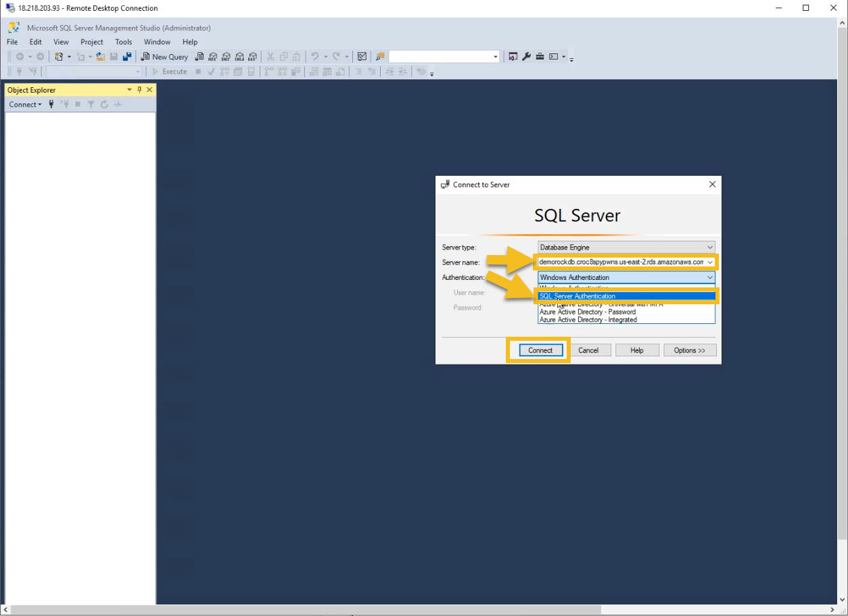Viewport: 848px width, 616px height.
Task: Click the Navigate Forward icon
Action: tap(40, 57)
